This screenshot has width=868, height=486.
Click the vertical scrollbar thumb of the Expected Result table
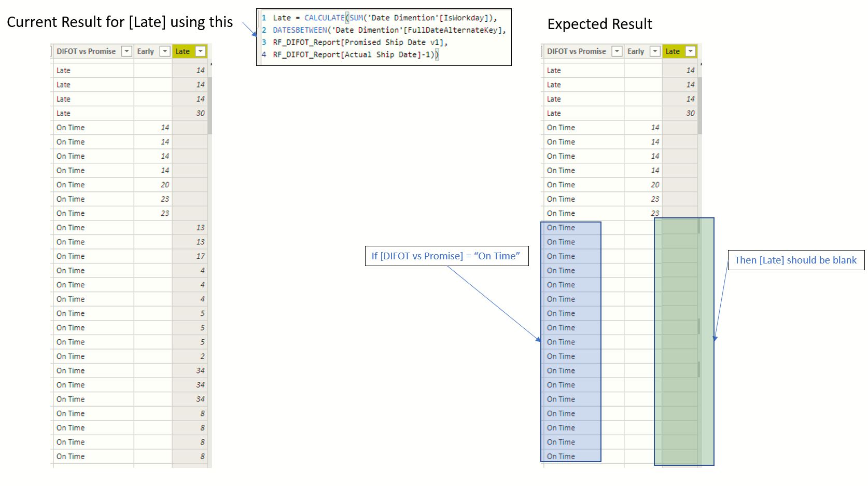pos(700,105)
